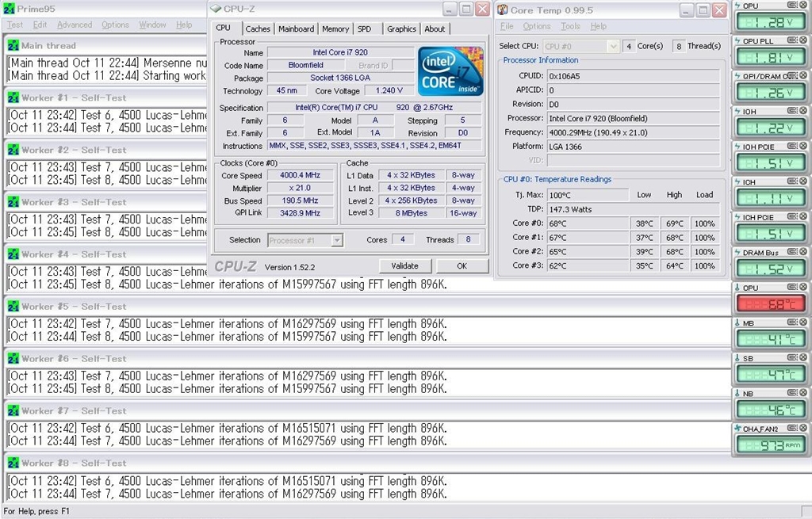Open the Processor #1 selection dropdown

pos(336,240)
